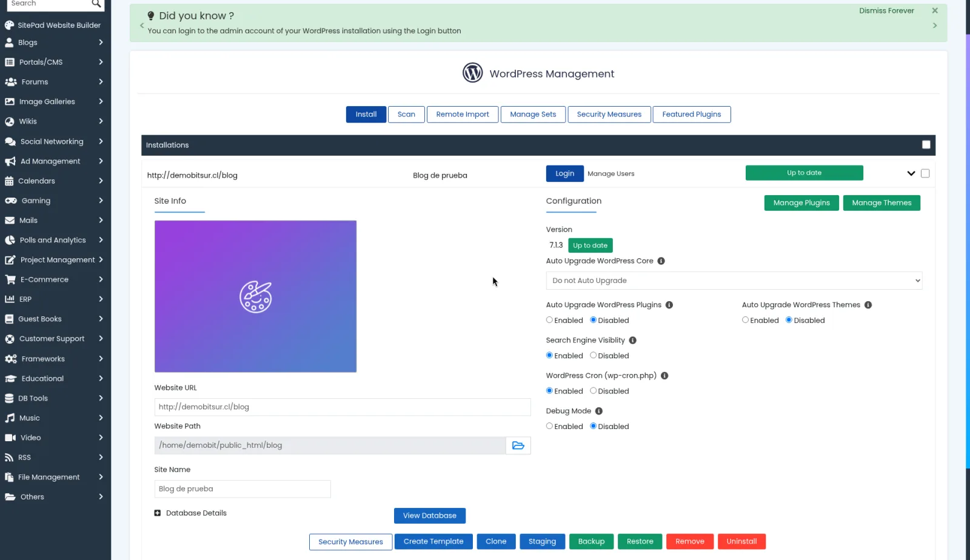Click the Music note icon

click(x=10, y=418)
